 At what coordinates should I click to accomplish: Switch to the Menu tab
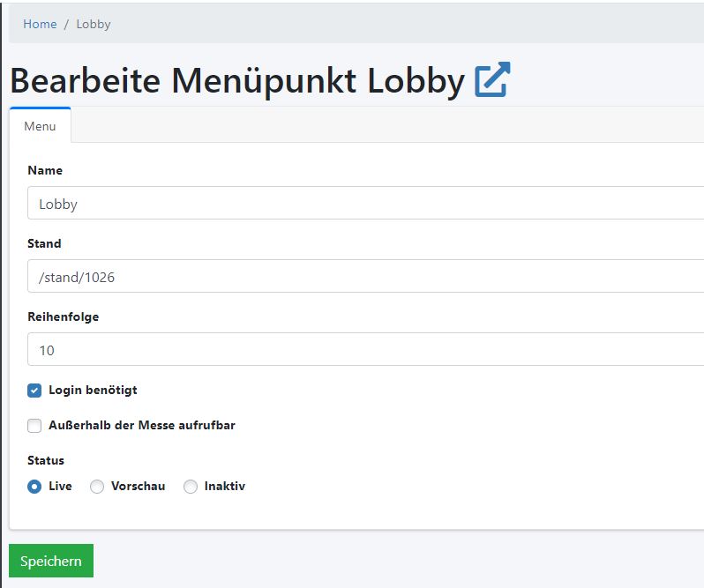point(40,126)
